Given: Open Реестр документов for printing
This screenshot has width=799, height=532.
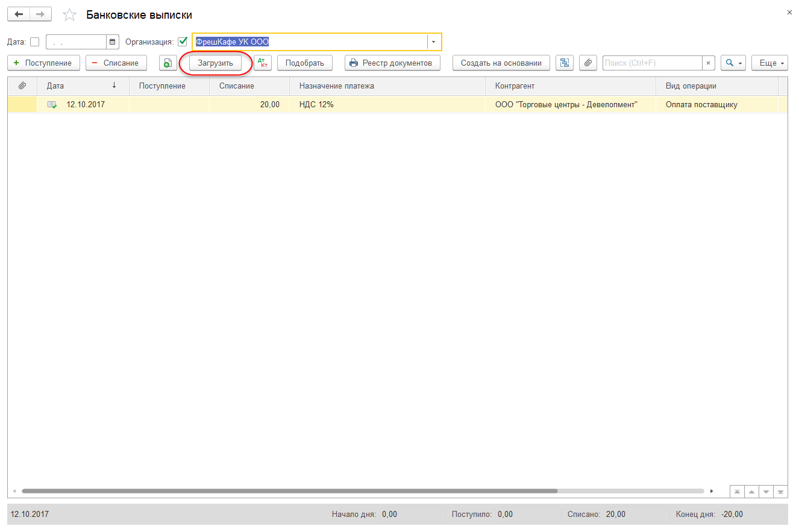Looking at the screenshot, I should [392, 63].
